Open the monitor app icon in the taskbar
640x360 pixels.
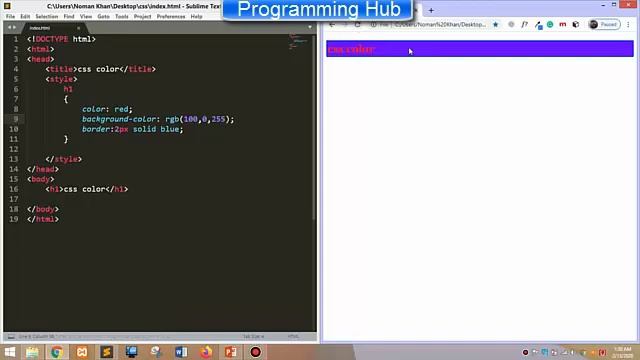click(x=131, y=352)
